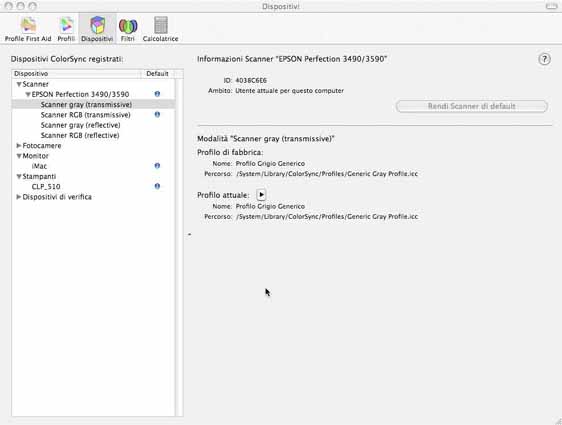Select Scanner gray (reflective) entry
Viewport: 562px width, 425px height.
point(80,125)
